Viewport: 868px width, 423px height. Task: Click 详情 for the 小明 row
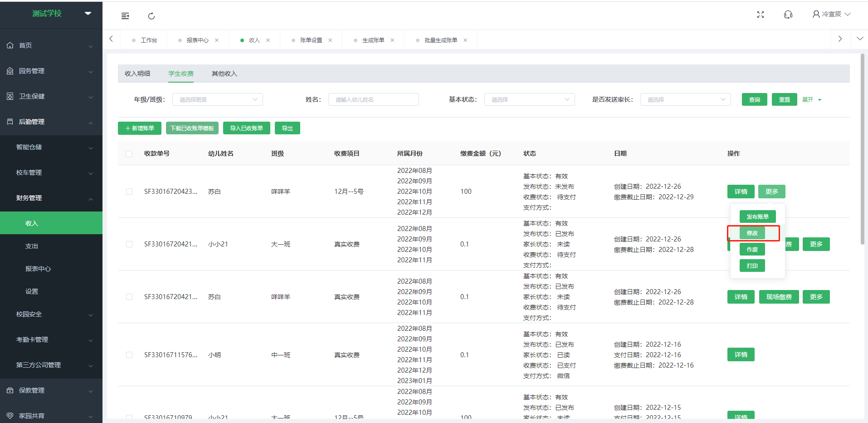(741, 354)
